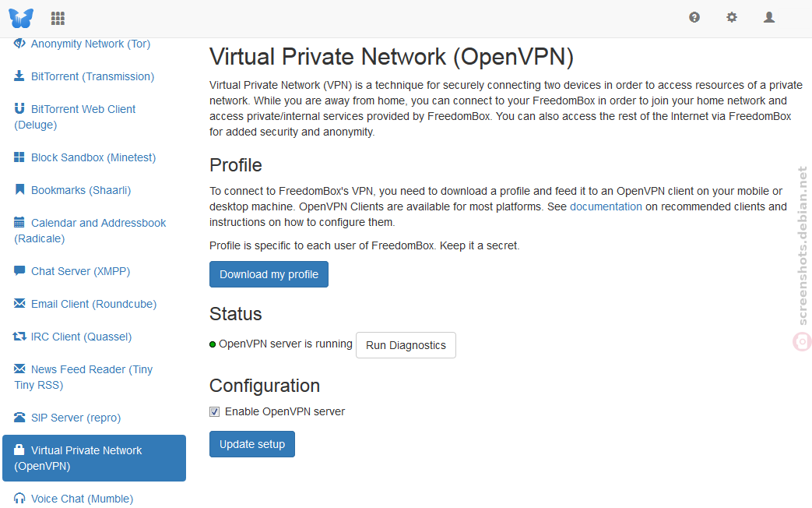
Task: Select the Virtual Private Network (OpenVPN) entry
Action: (x=94, y=458)
